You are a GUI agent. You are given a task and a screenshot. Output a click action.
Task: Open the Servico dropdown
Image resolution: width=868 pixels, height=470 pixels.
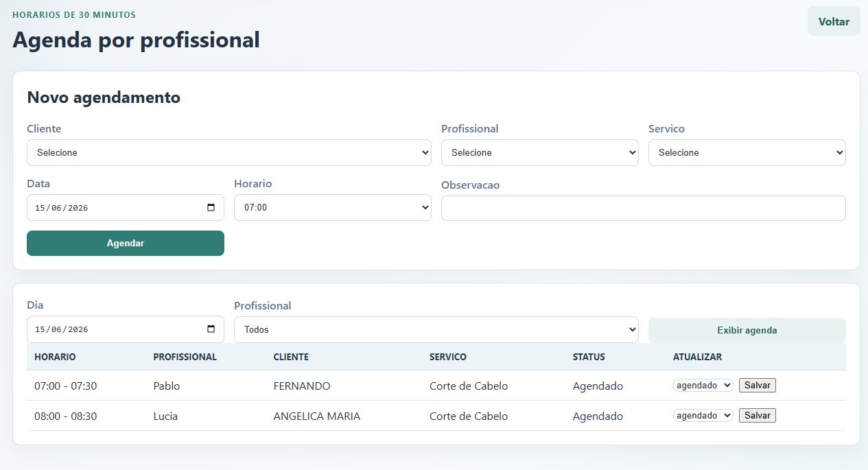[747, 152]
